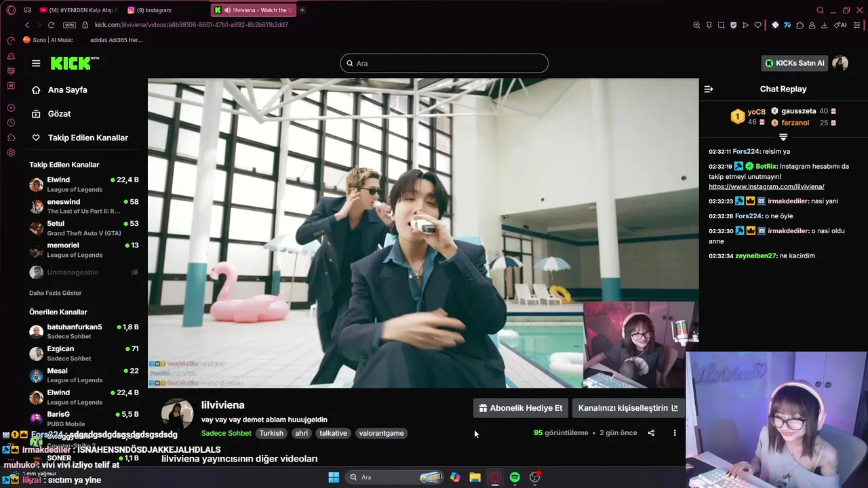Open the Opera sidebar extensions cube icon
Viewport: 868px width, 488px height.
coord(11,138)
